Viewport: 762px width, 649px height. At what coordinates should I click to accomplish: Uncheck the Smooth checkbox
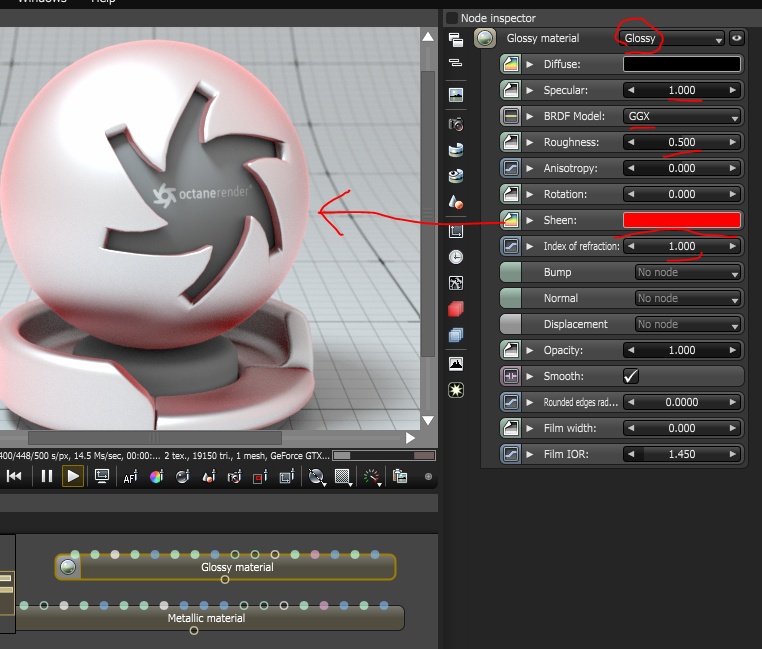pyautogui.click(x=631, y=376)
